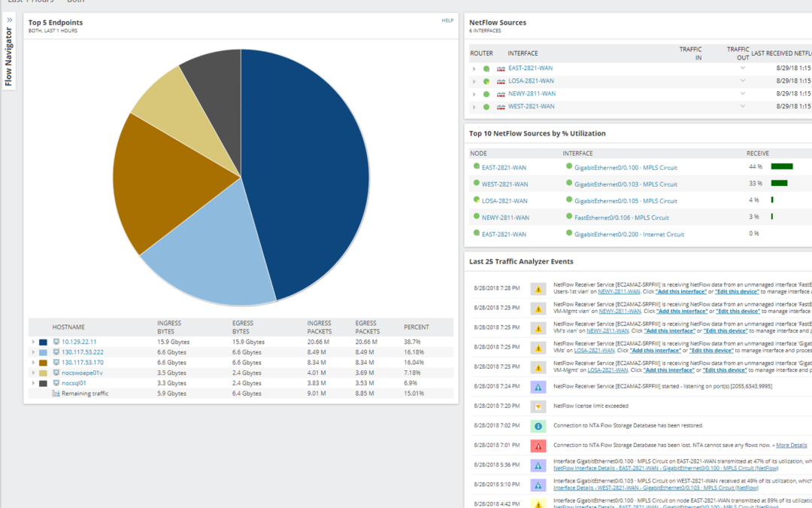This screenshot has height=508, width=812.
Task: Click the status icon for EAST-2821-WAN source
Action: tap(486, 68)
